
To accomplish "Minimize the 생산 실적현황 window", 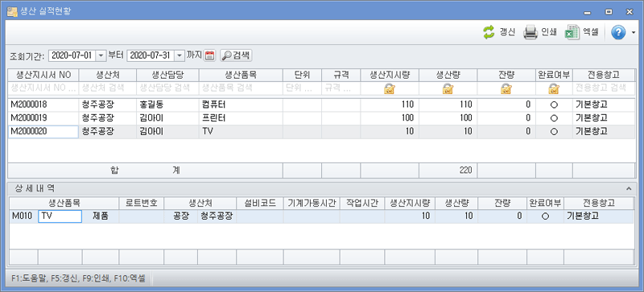I will tap(588, 12).
